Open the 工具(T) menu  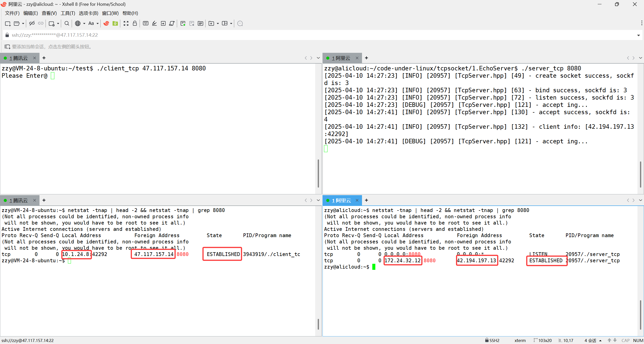(x=68, y=13)
